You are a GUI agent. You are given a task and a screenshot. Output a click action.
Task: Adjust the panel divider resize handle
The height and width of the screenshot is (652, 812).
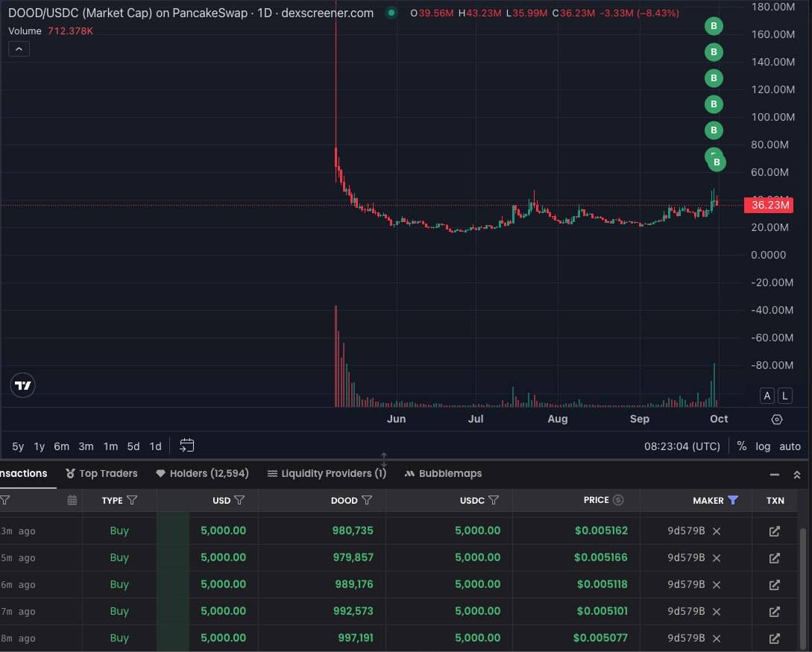pyautogui.click(x=384, y=459)
